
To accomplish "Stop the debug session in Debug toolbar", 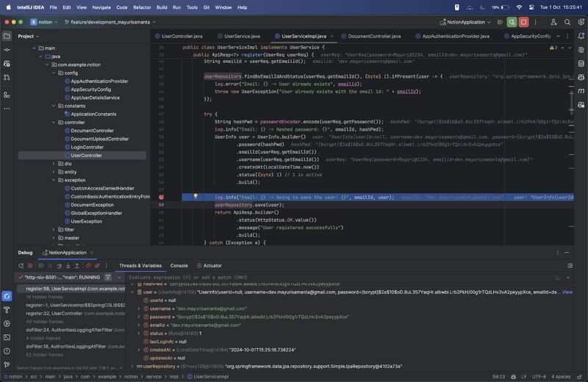I will point(30,265).
